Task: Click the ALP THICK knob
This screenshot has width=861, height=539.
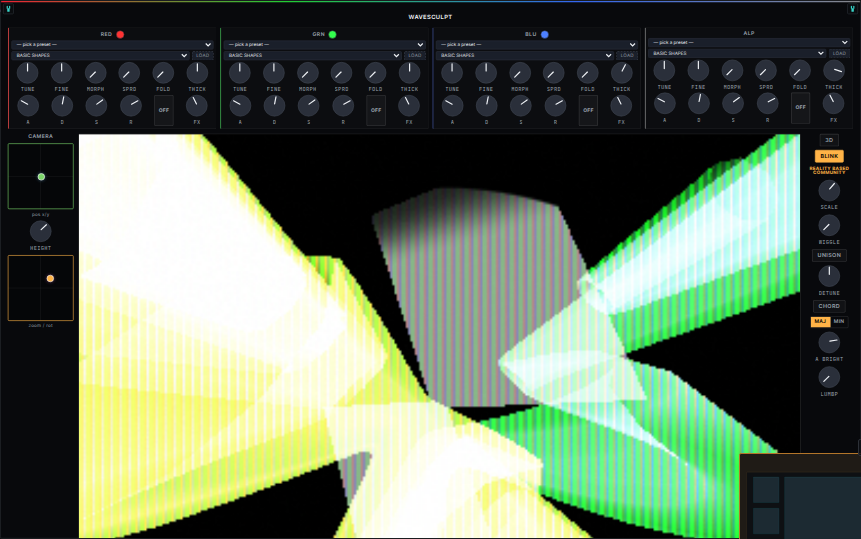Action: (x=834, y=71)
